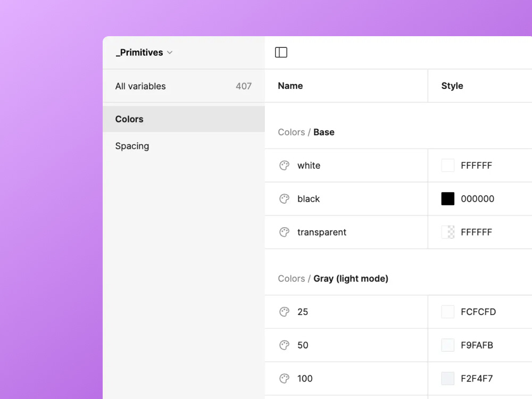Viewport: 532px width, 399px height.
Task: Click the palette icon beside black
Action: pos(284,199)
